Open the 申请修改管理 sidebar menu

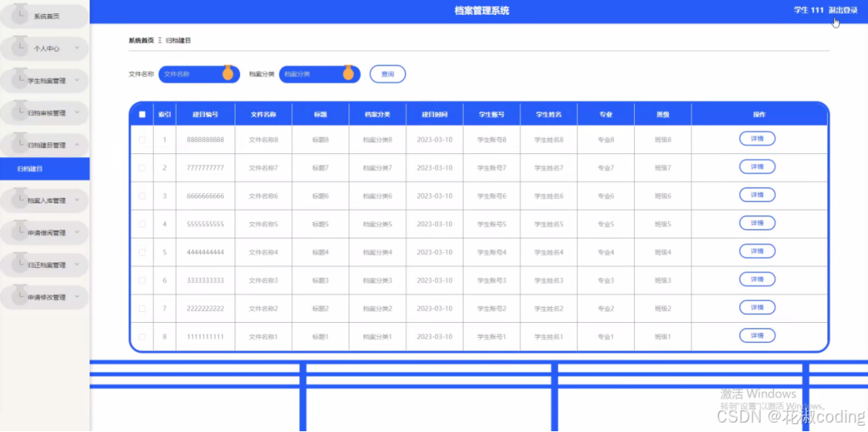coord(44,298)
